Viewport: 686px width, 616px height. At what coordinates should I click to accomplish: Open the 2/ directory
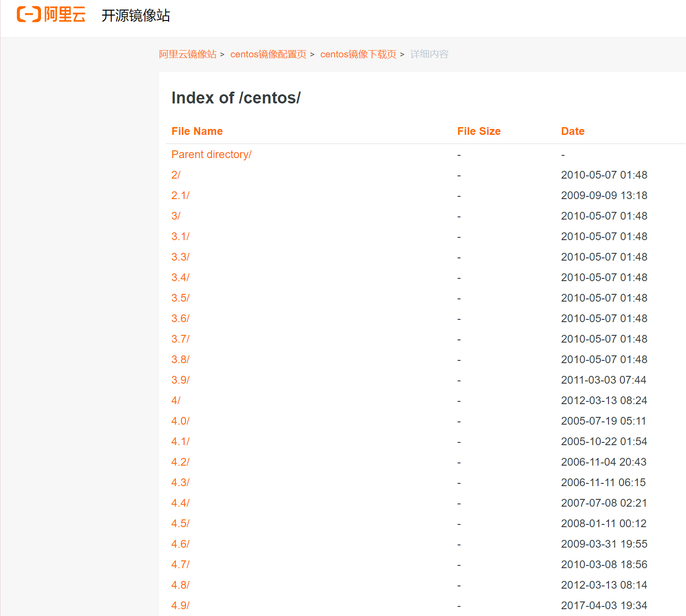tap(175, 175)
